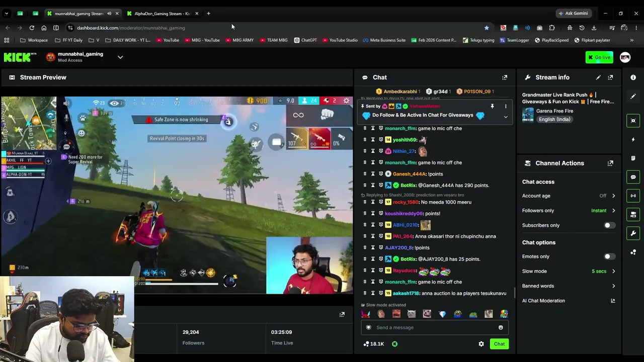Pop out the Stream info panel

click(610, 77)
